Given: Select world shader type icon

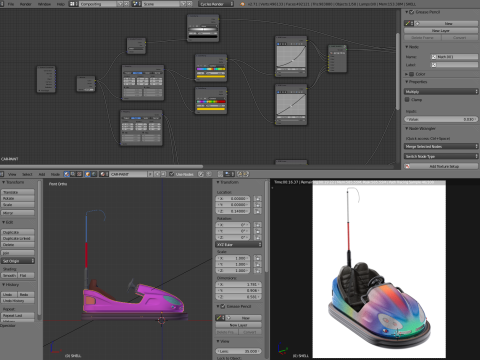Looking at the screenshot, I should pos(94,174).
